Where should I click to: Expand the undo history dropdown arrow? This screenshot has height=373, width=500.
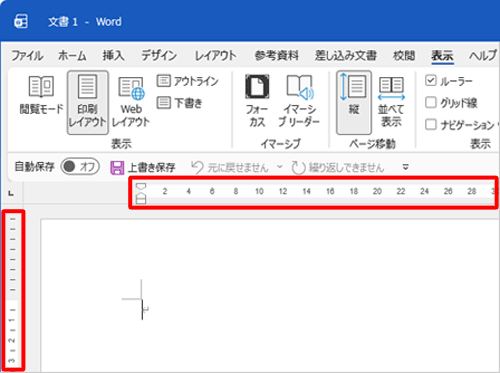point(280,167)
